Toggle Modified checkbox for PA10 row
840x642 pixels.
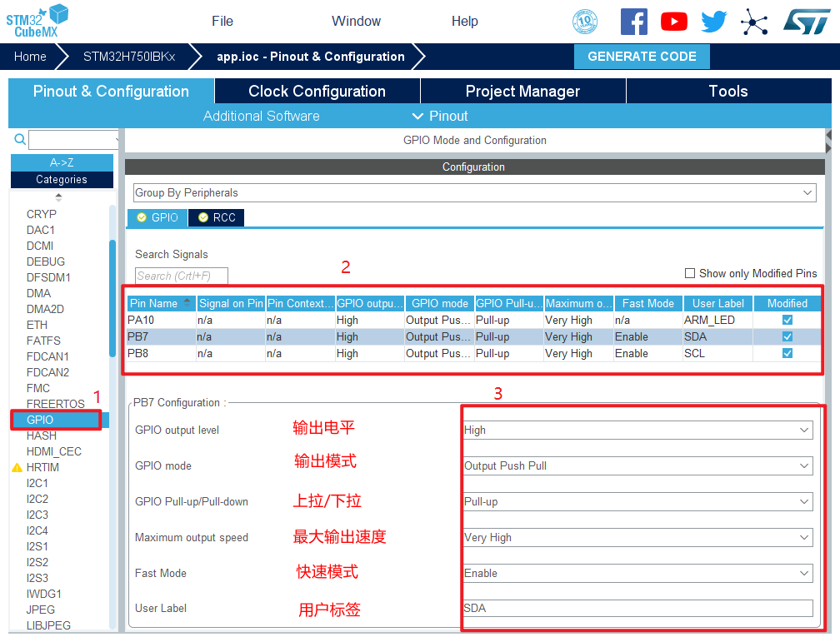point(787,320)
